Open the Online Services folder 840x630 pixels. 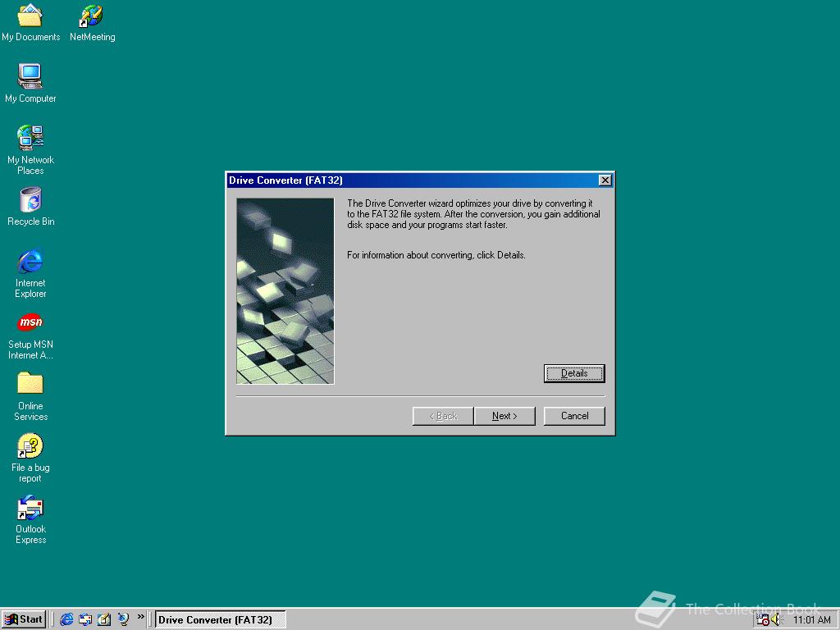pos(30,386)
